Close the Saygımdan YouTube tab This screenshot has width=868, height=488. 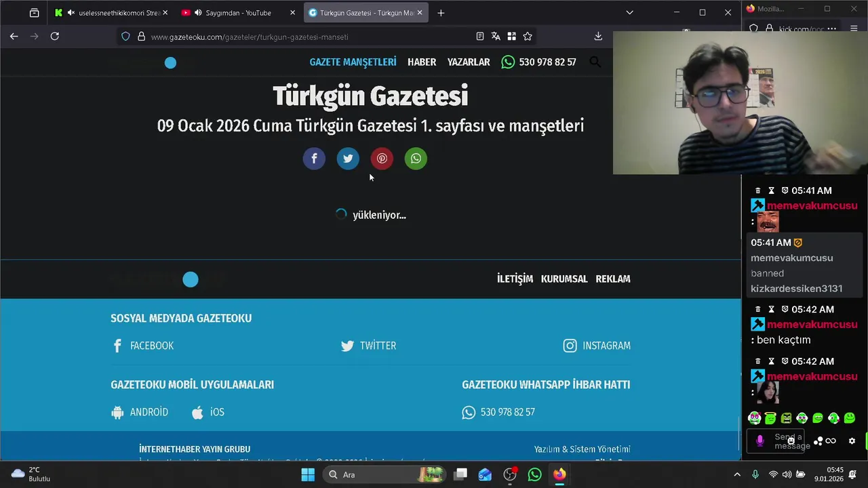(292, 13)
